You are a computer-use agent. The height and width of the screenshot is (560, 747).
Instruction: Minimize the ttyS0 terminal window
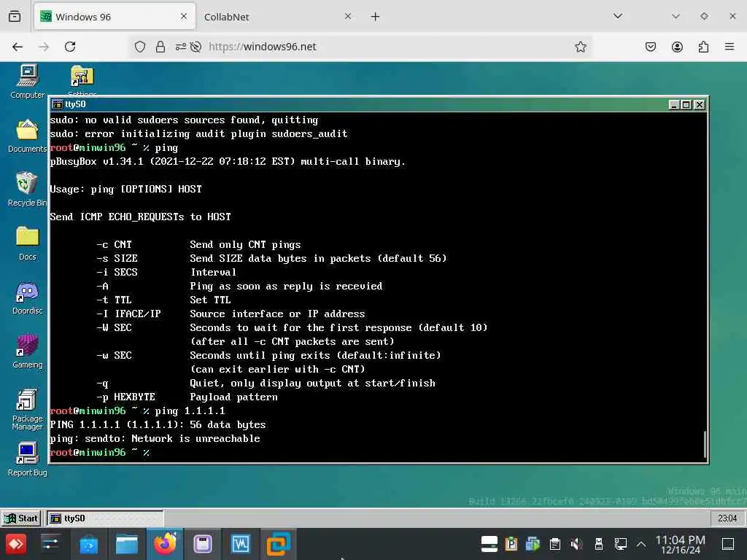coord(673,104)
